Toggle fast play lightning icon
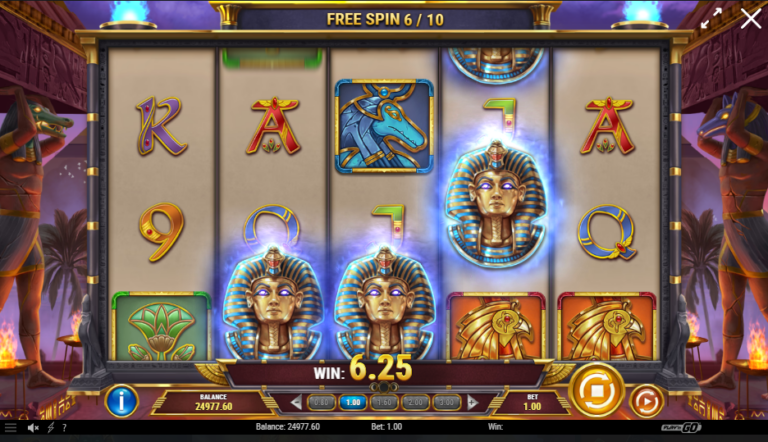This screenshot has width=768, height=442. pos(50,428)
